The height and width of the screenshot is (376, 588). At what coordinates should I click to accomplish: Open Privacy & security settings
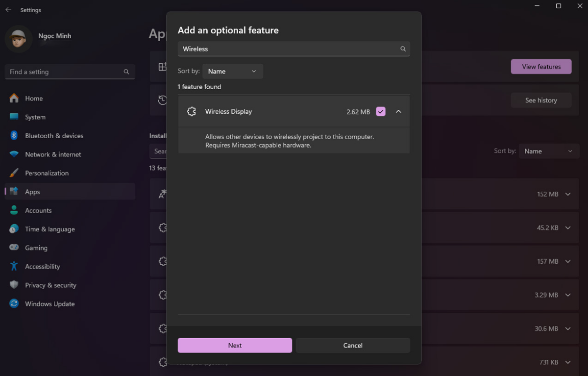click(x=50, y=285)
